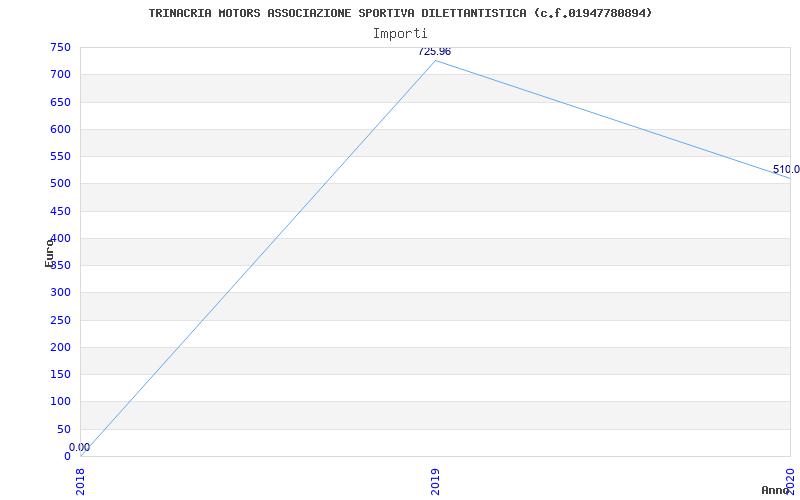Click the 750 y-axis tick label
This screenshot has height=500, width=800.
(60, 47)
